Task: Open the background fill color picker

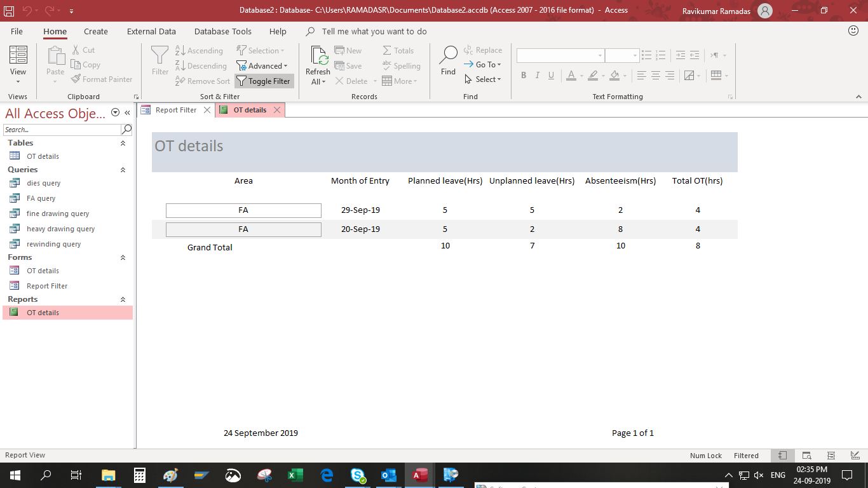Action: [x=614, y=76]
